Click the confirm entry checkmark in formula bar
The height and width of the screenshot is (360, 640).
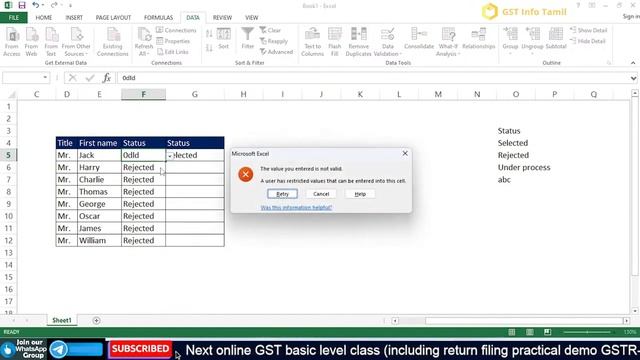pyautogui.click(x=90, y=78)
